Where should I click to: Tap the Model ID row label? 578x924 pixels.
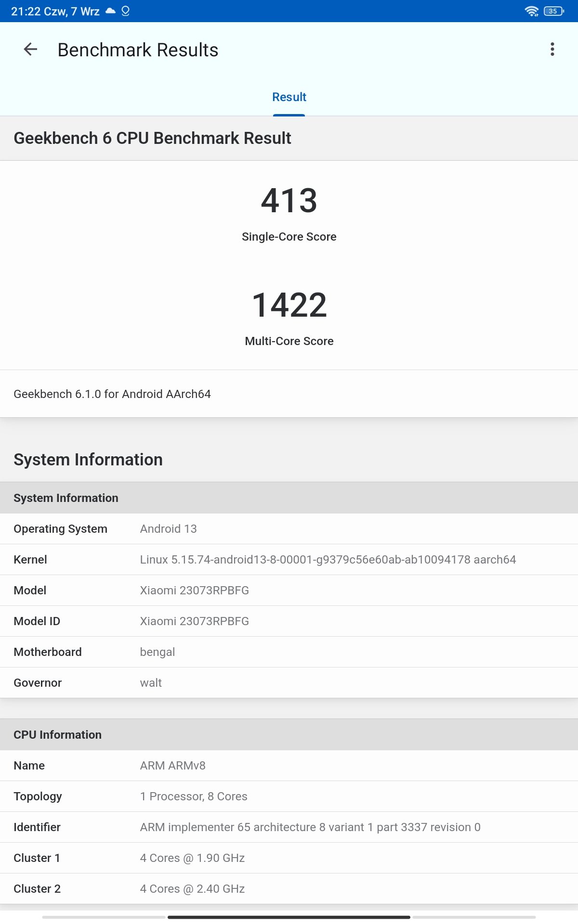click(37, 621)
